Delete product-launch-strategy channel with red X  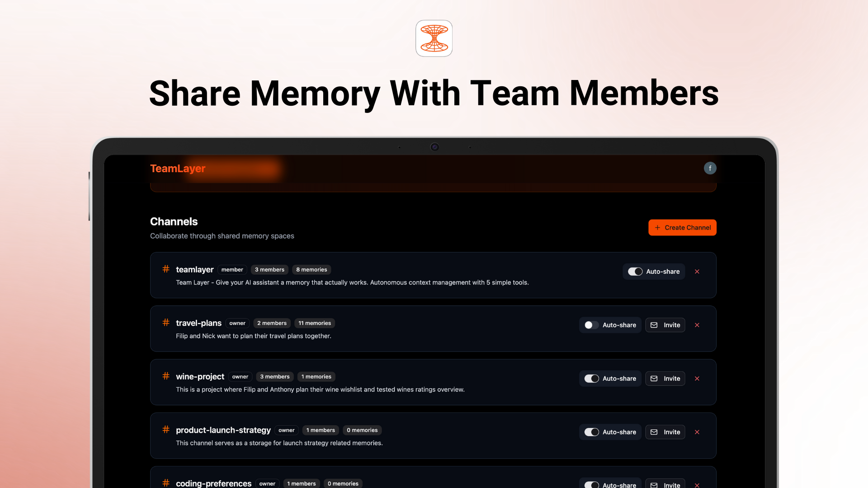pos(697,432)
